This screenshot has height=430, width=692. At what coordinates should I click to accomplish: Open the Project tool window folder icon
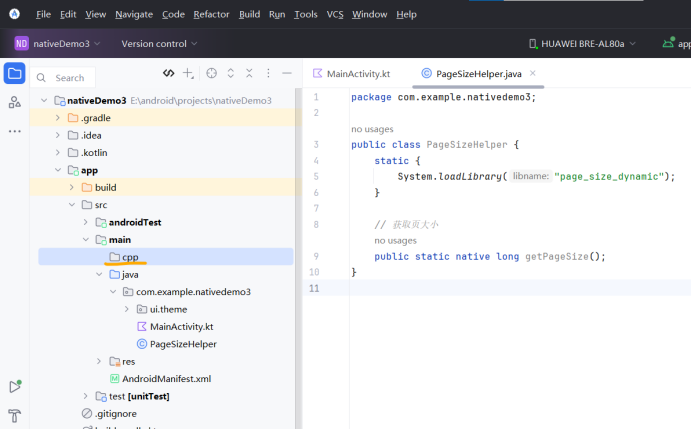click(x=15, y=73)
